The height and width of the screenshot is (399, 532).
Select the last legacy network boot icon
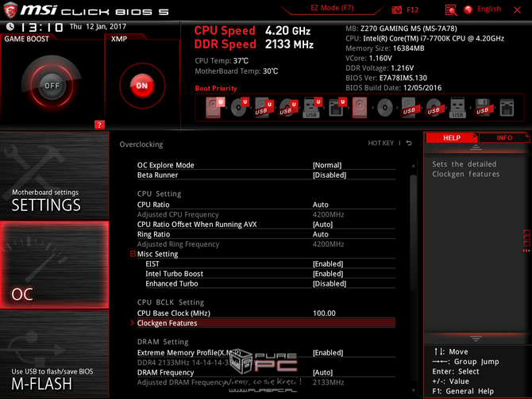pyautogui.click(x=507, y=108)
